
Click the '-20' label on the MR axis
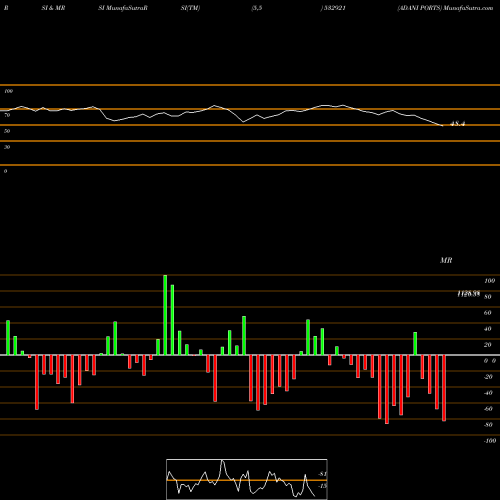[488, 377]
